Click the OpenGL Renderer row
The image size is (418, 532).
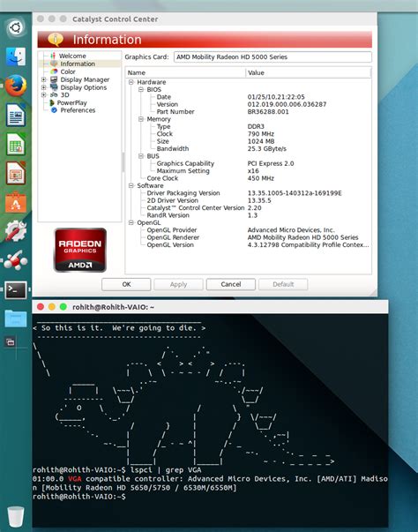click(x=248, y=237)
